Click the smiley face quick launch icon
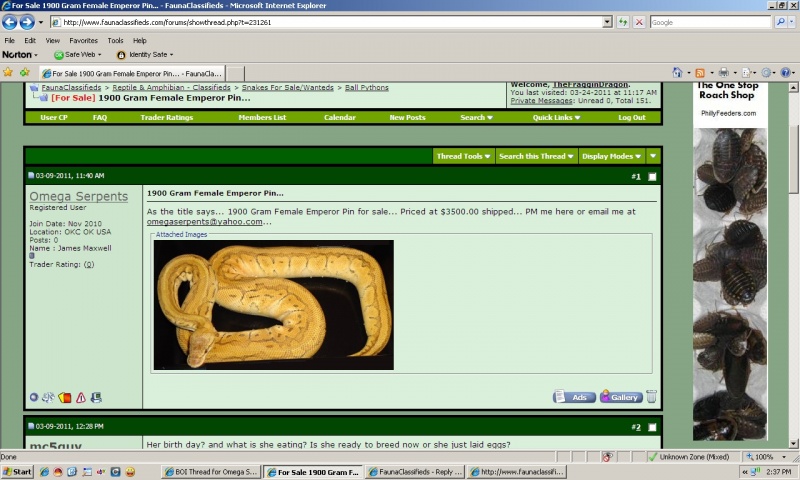Viewport: 800px width, 480px height. [x=131, y=472]
